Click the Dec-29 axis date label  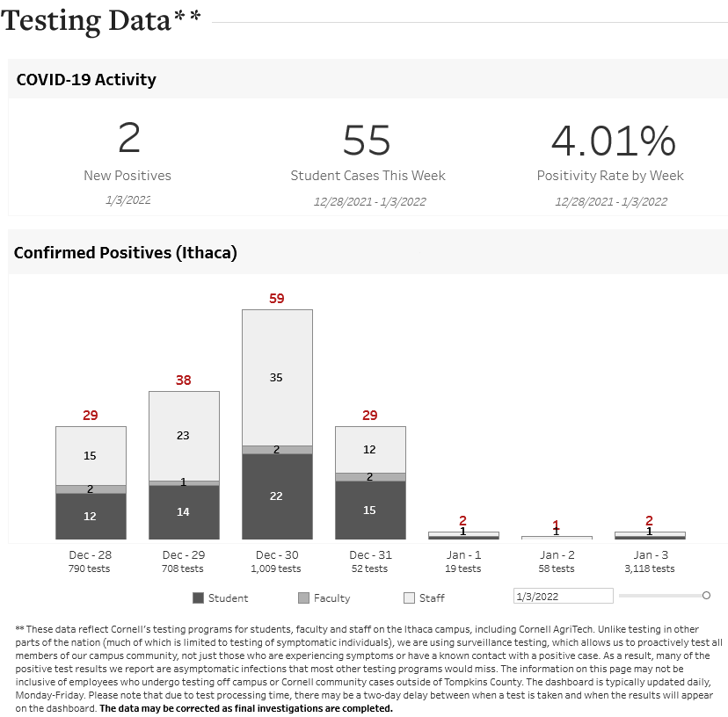click(x=184, y=555)
